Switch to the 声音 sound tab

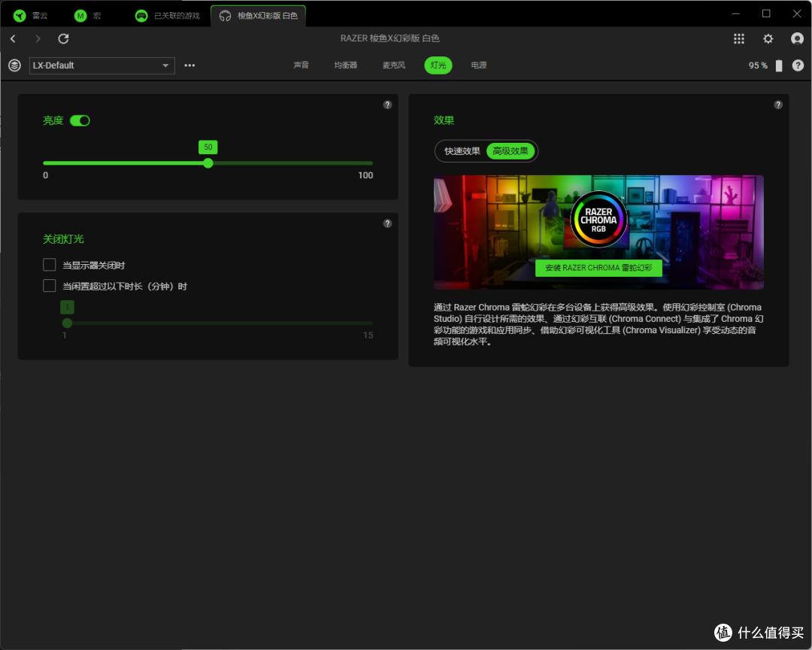[301, 65]
